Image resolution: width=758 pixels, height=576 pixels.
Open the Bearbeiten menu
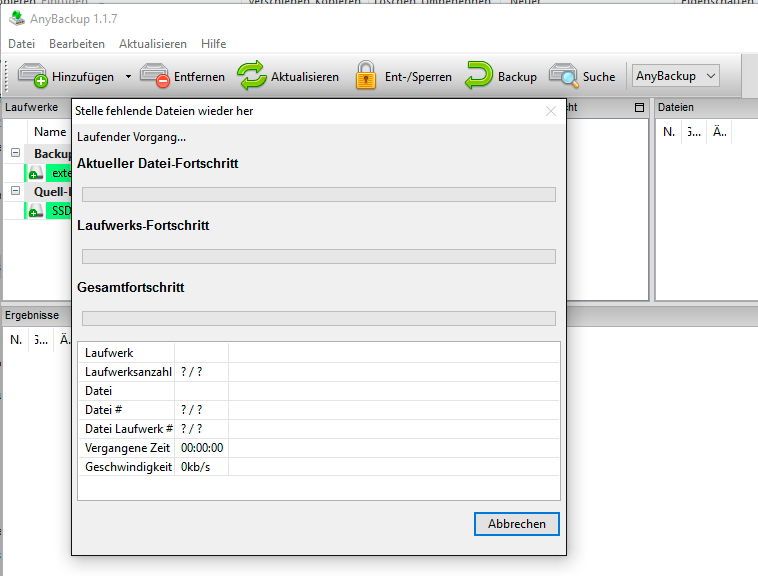pyautogui.click(x=77, y=43)
